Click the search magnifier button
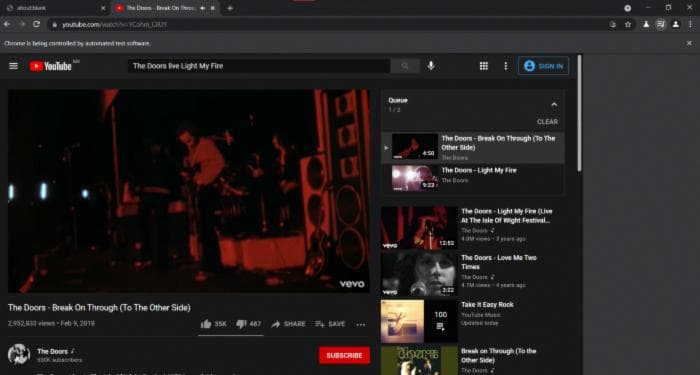 [405, 66]
